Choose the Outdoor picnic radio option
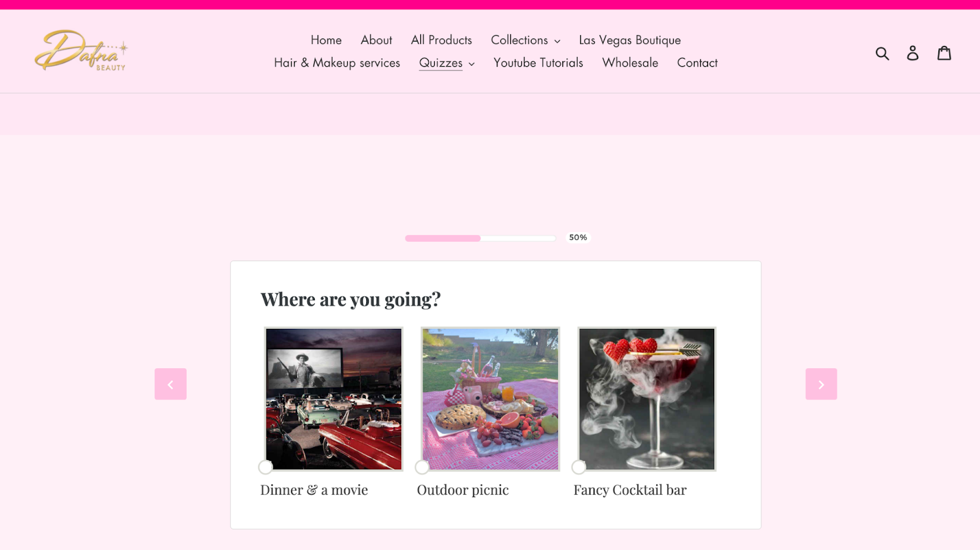Image resolution: width=980 pixels, height=550 pixels. coord(422,467)
